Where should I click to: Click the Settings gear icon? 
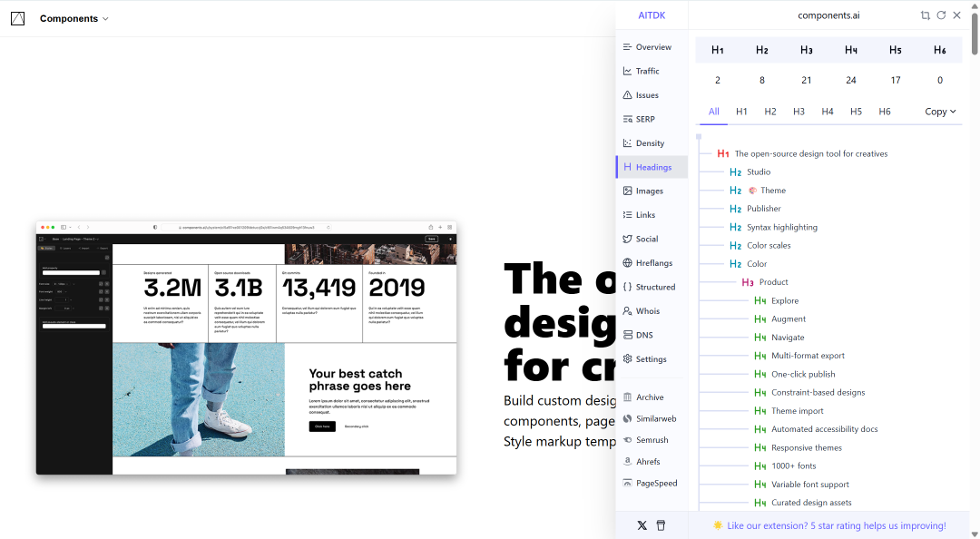pyautogui.click(x=628, y=359)
